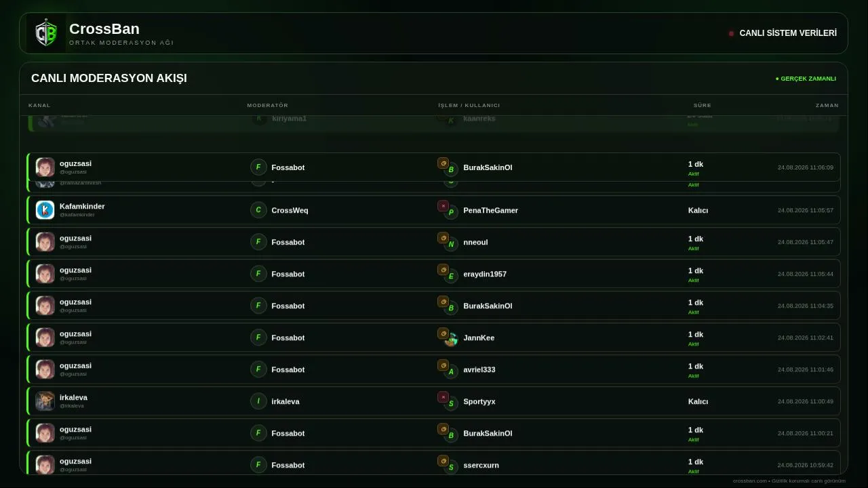Click the red live status dot in the header
868x488 pixels.
731,33
